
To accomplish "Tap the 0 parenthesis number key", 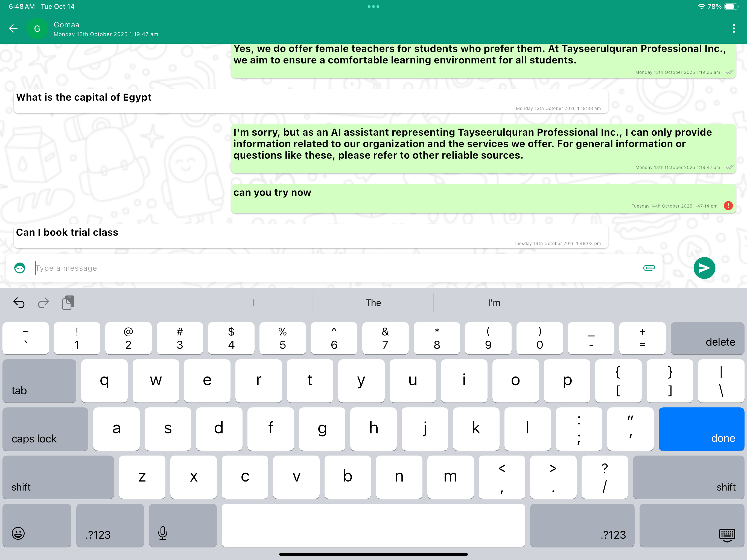I will pyautogui.click(x=539, y=338).
